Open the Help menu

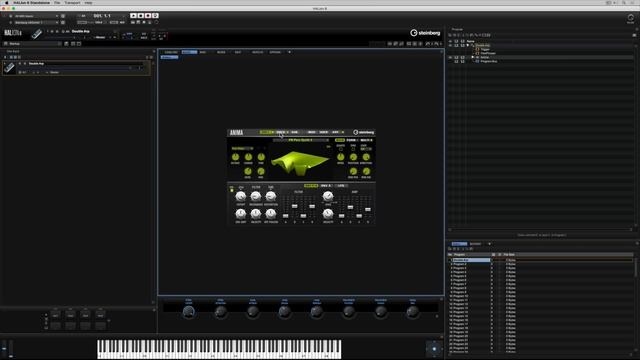pos(88,2)
